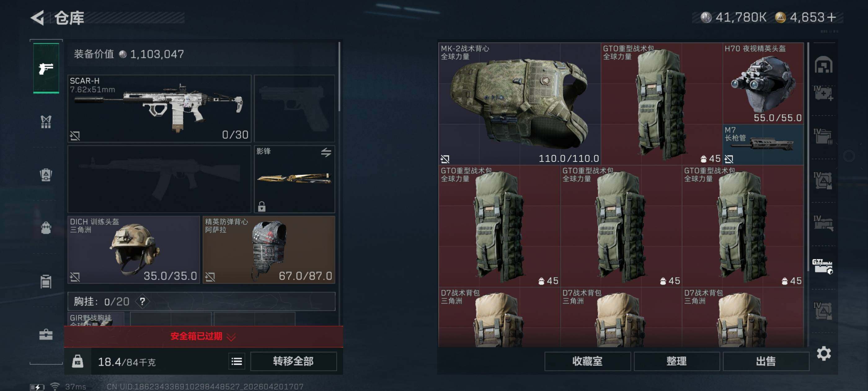Open the GTI key card storage icon
The image size is (868, 391).
tap(822, 266)
